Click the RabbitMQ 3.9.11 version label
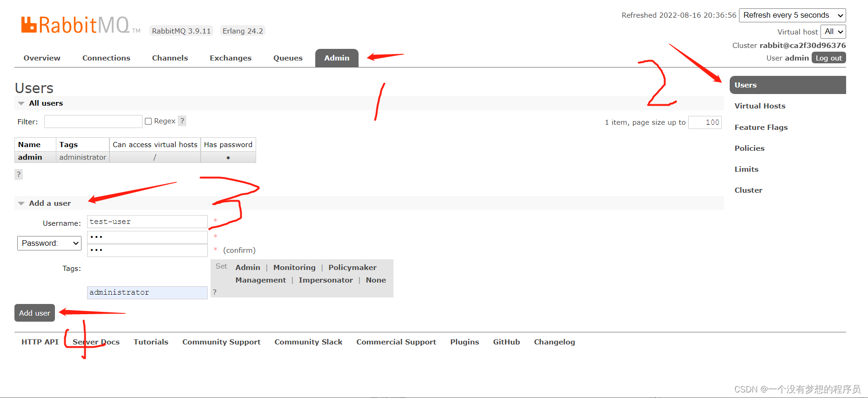Screen dimensions: 868x398 181,31
